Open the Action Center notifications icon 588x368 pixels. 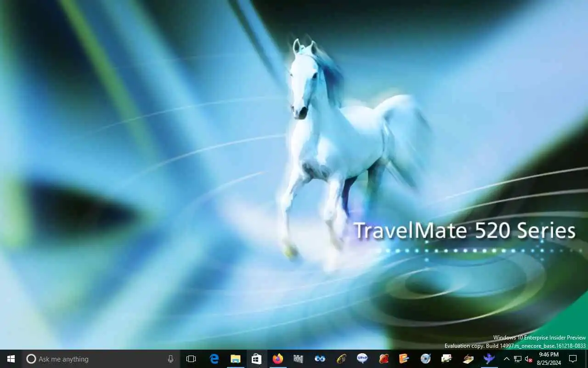(x=573, y=359)
